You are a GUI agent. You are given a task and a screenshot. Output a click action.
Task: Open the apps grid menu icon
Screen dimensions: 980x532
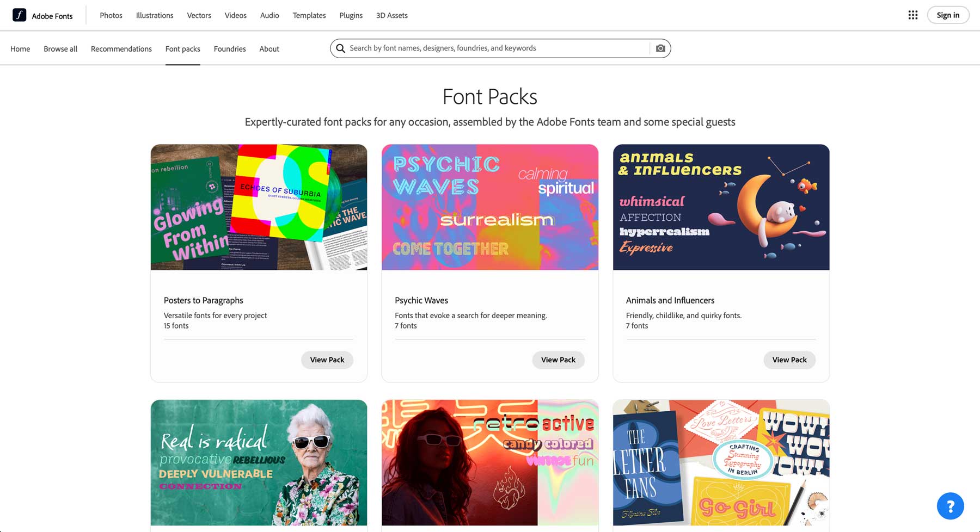(x=913, y=15)
